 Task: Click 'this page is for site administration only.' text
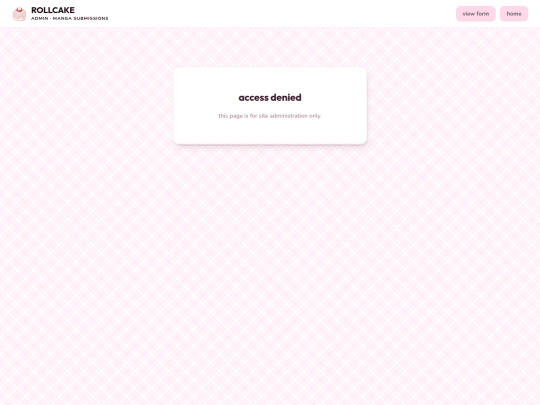[270, 116]
